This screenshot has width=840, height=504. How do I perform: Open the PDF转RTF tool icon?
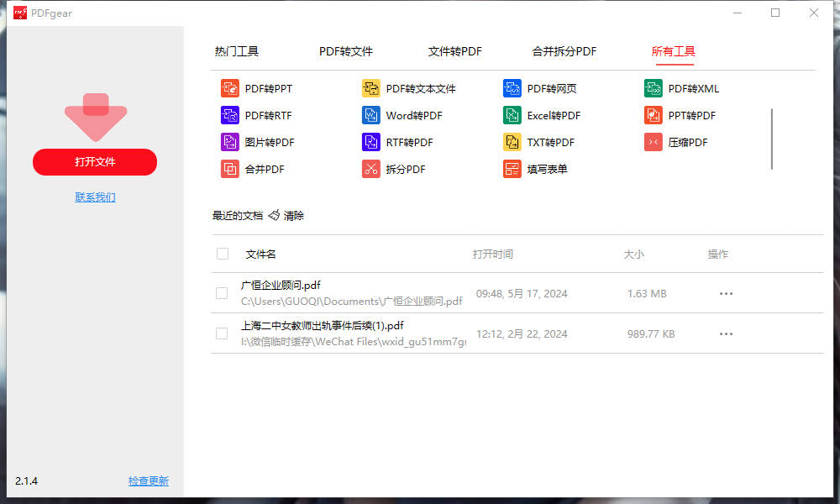coord(230,115)
